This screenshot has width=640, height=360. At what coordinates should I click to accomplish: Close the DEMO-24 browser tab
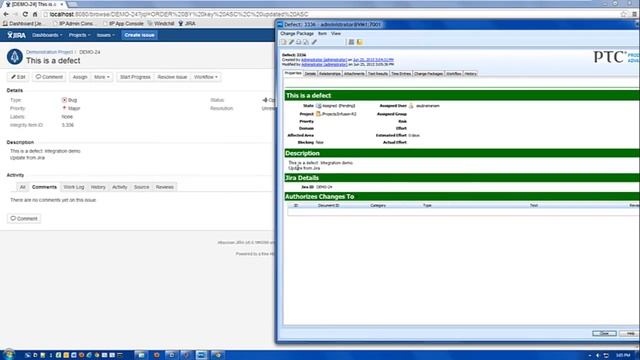[x=62, y=4]
